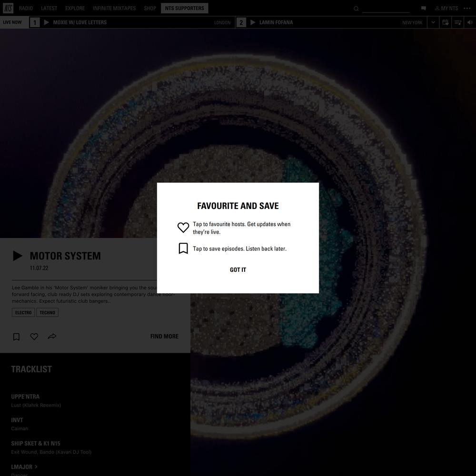Image resolution: width=476 pixels, height=476 pixels.
Task: Click the LIVE NOW label
Action: 12,22
